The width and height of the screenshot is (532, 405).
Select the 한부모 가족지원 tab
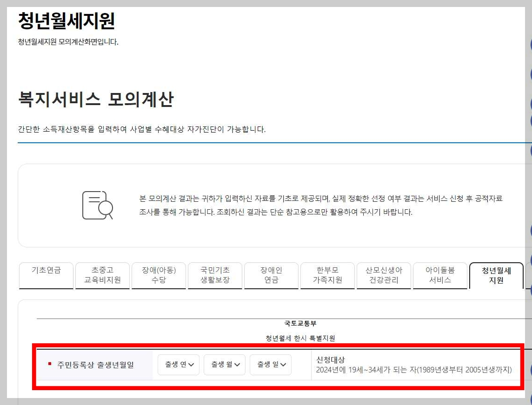point(327,275)
